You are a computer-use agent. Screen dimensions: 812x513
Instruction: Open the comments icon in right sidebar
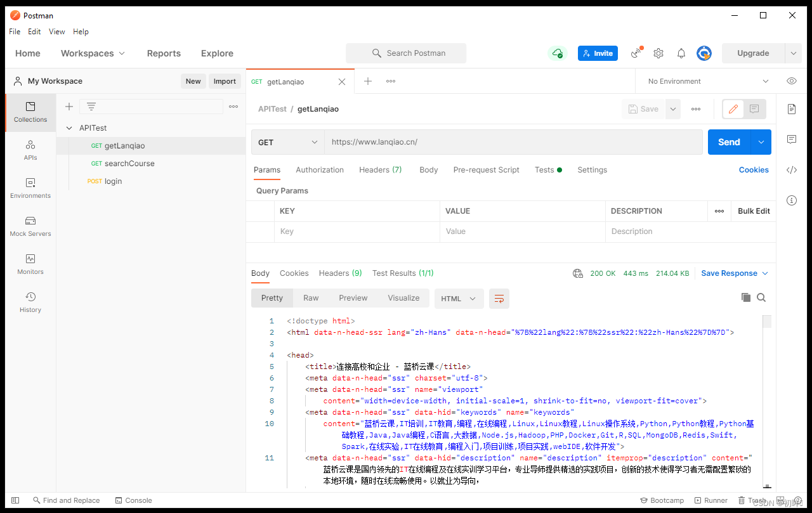791,140
